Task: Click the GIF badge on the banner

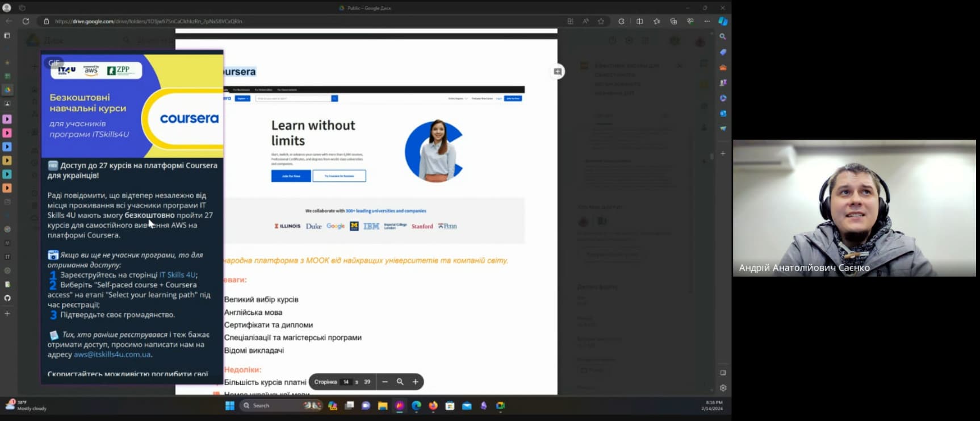Action: coord(54,63)
